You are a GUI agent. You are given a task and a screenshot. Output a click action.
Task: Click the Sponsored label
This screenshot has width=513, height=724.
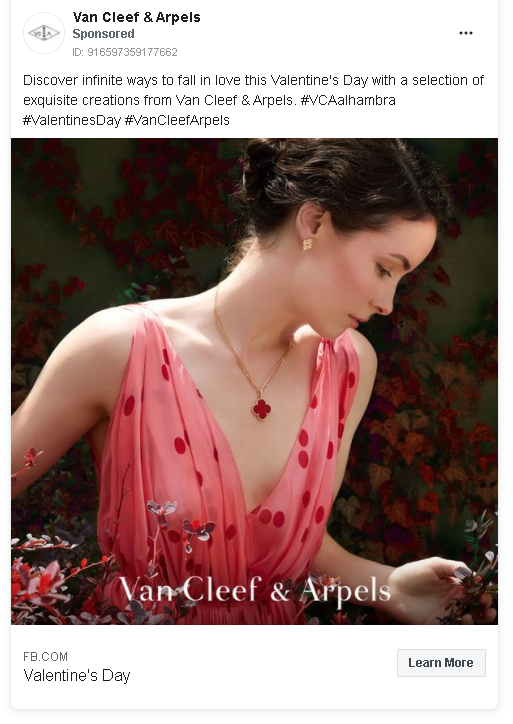pyautogui.click(x=103, y=34)
